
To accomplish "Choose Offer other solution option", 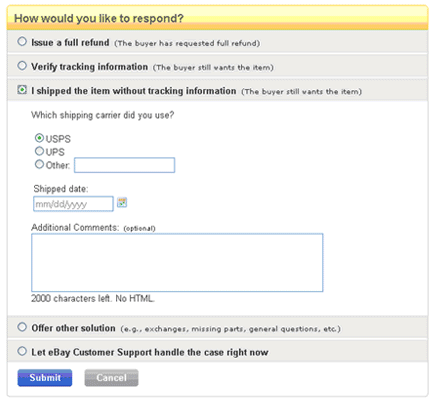I will [x=22, y=327].
